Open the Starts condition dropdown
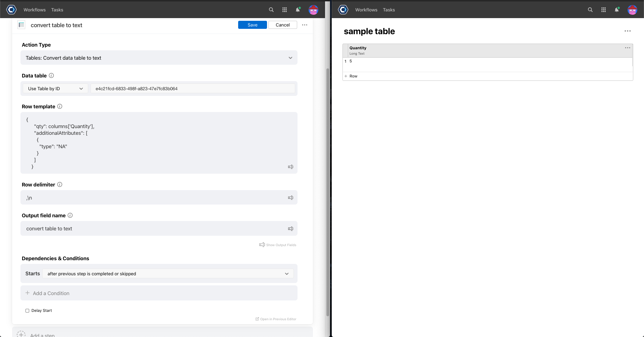This screenshot has width=644, height=337. click(x=167, y=274)
